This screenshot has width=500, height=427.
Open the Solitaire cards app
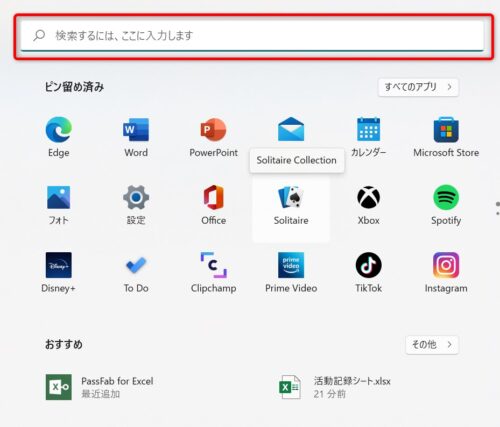(x=291, y=209)
